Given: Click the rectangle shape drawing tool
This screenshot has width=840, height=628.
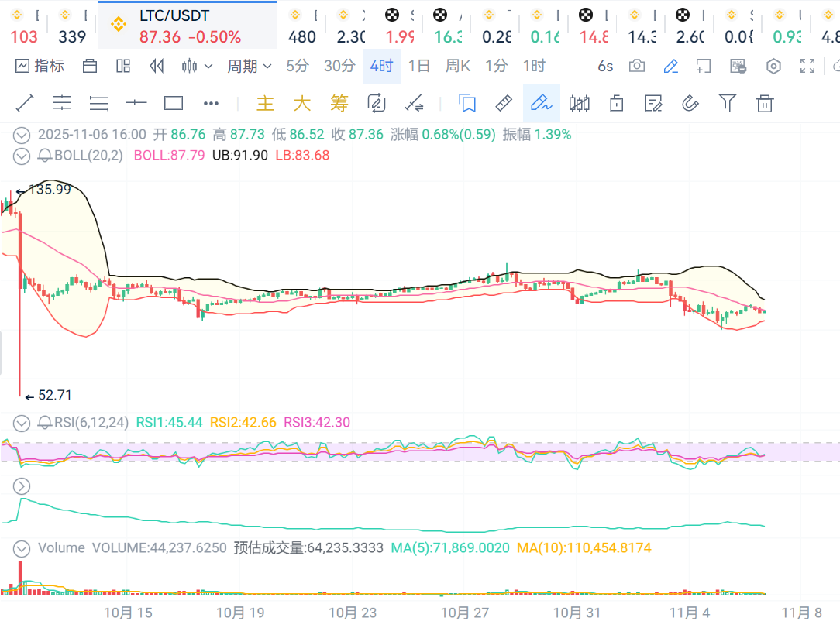Looking at the screenshot, I should point(174,103).
